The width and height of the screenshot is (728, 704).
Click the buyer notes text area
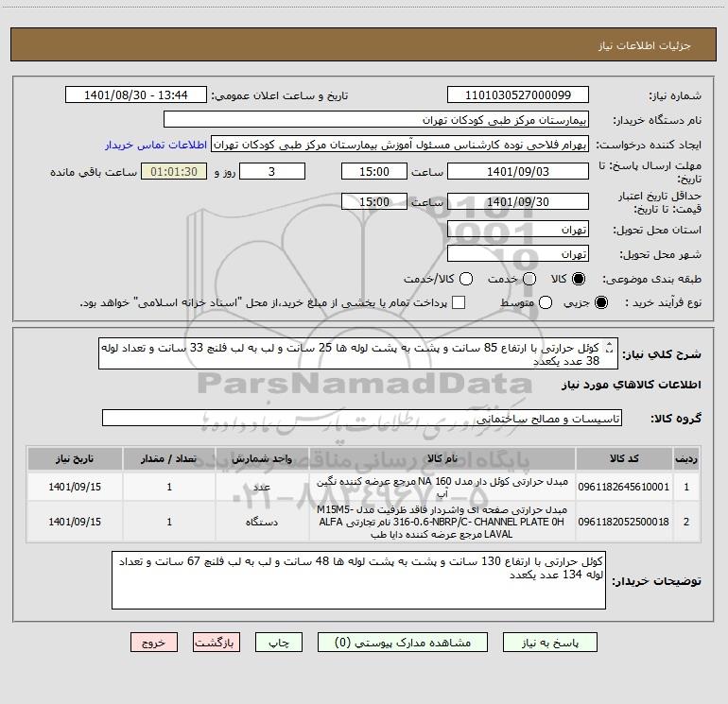pos(358,580)
